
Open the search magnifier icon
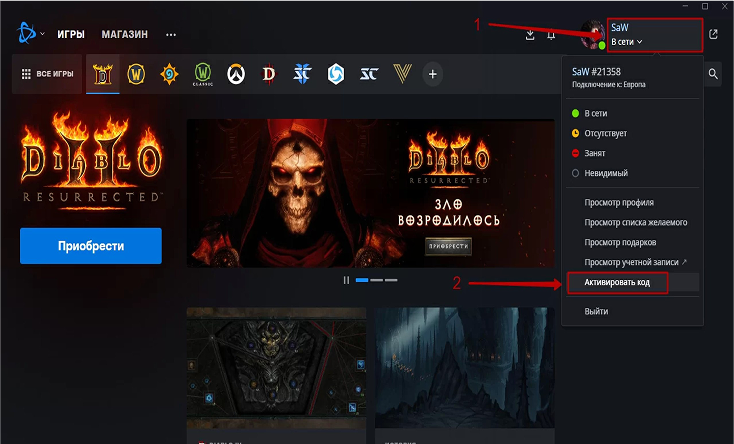coord(713,74)
